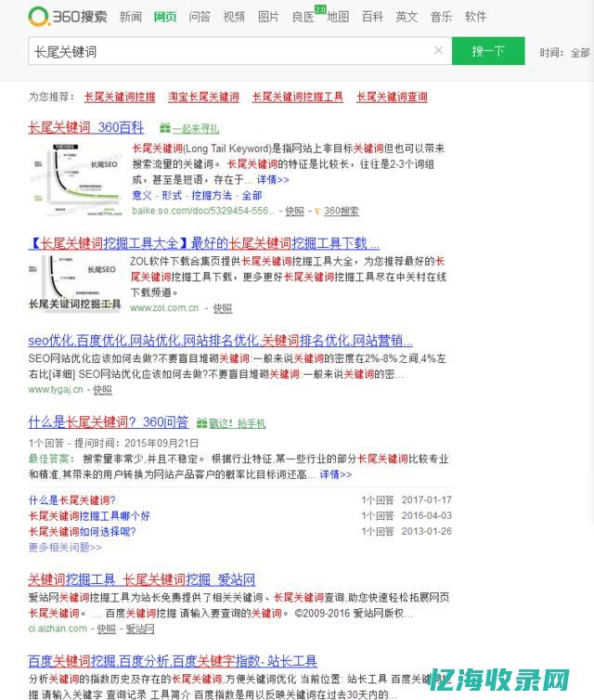Click suggestion 长尾关键词挖掘
Viewport: 594px width, 700px height.
point(120,97)
